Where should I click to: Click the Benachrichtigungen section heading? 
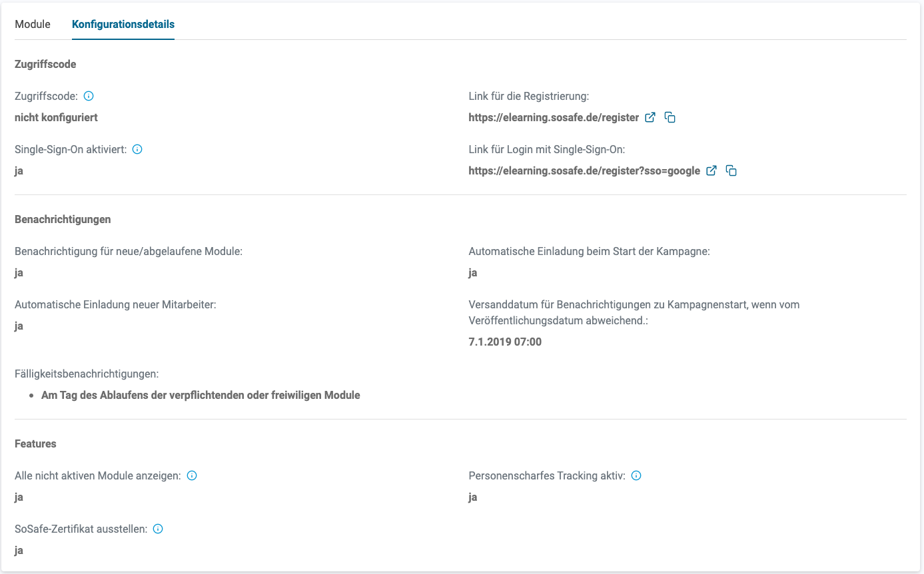click(63, 219)
